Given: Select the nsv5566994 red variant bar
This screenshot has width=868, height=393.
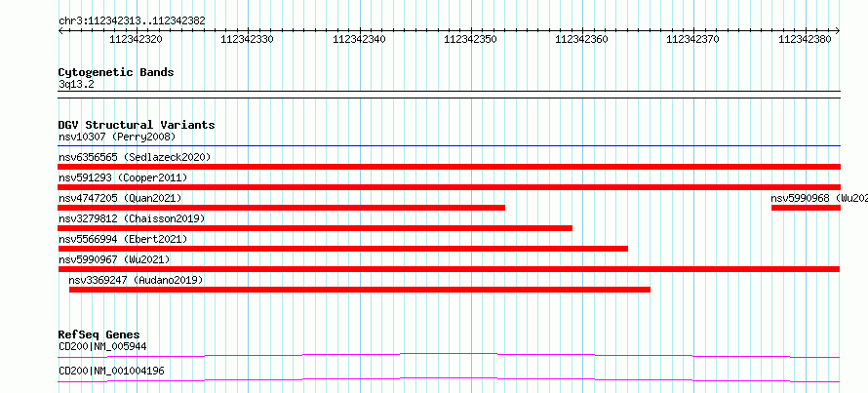Looking at the screenshot, I should (342, 249).
